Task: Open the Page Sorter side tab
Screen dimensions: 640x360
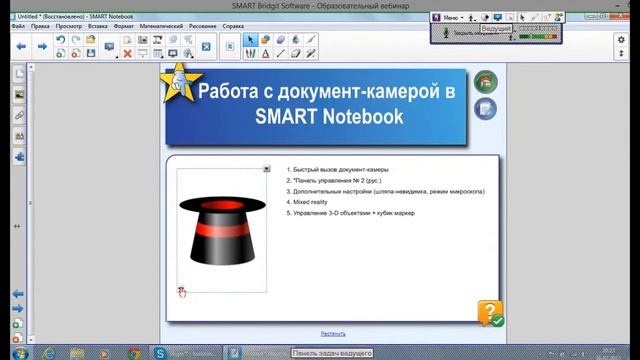Action: point(19,74)
